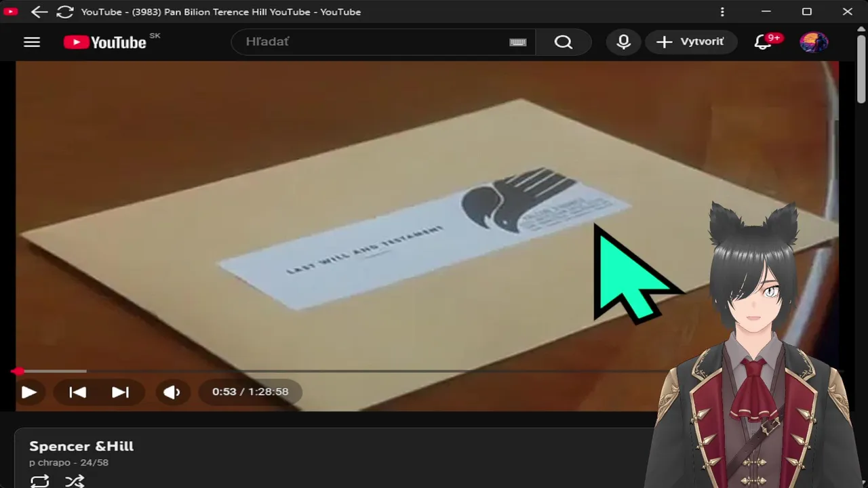Click the 0:53 / 1:28:58 time display
Screen dimensions: 868x488
click(x=250, y=392)
